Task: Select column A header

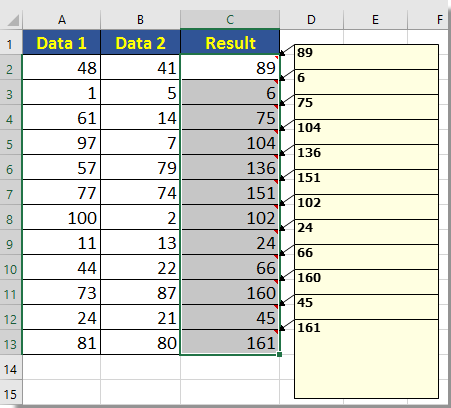Action: [62, 20]
